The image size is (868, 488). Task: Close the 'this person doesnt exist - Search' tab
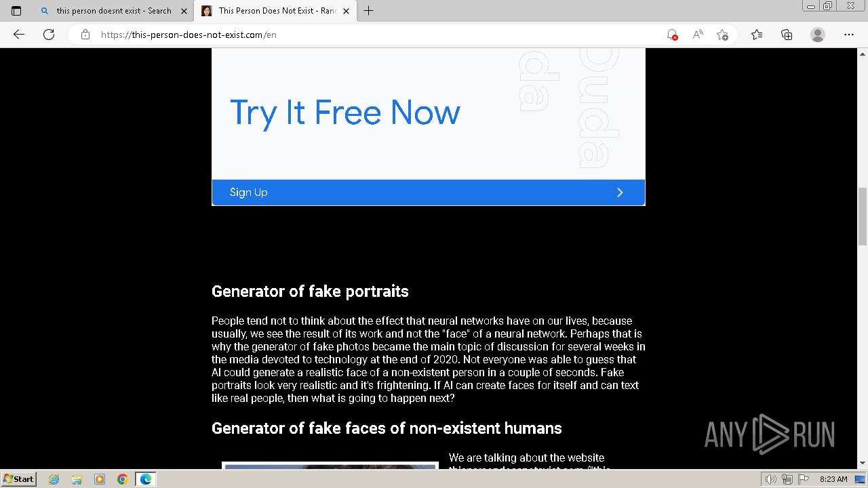pos(184,11)
